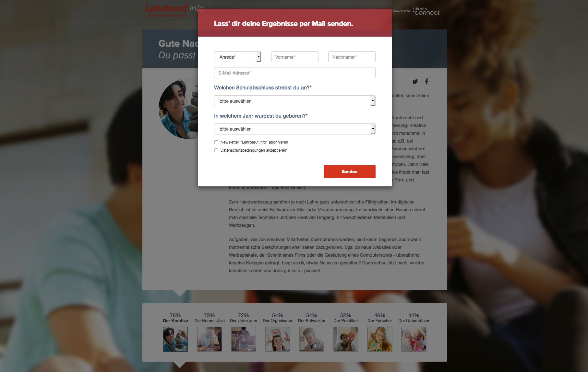Open the Anrede dropdown

237,57
